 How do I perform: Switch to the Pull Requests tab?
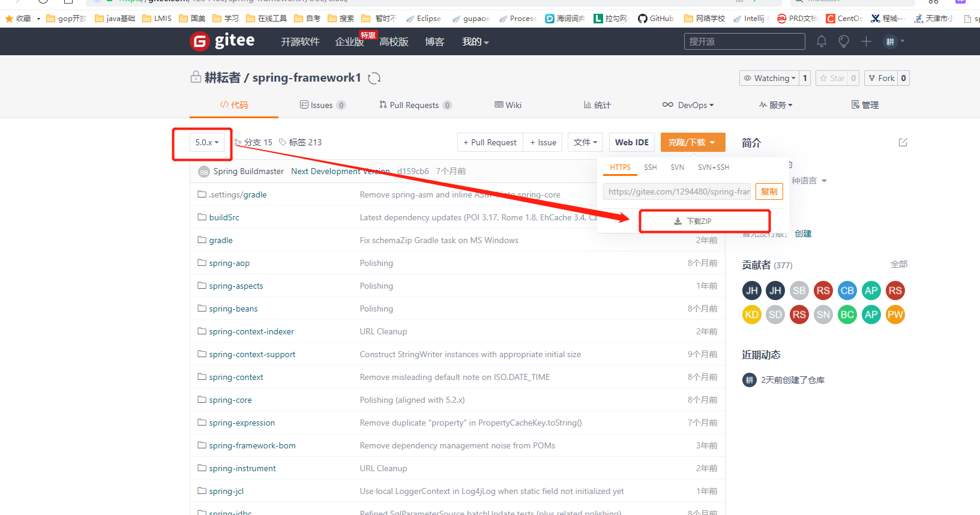pos(415,105)
